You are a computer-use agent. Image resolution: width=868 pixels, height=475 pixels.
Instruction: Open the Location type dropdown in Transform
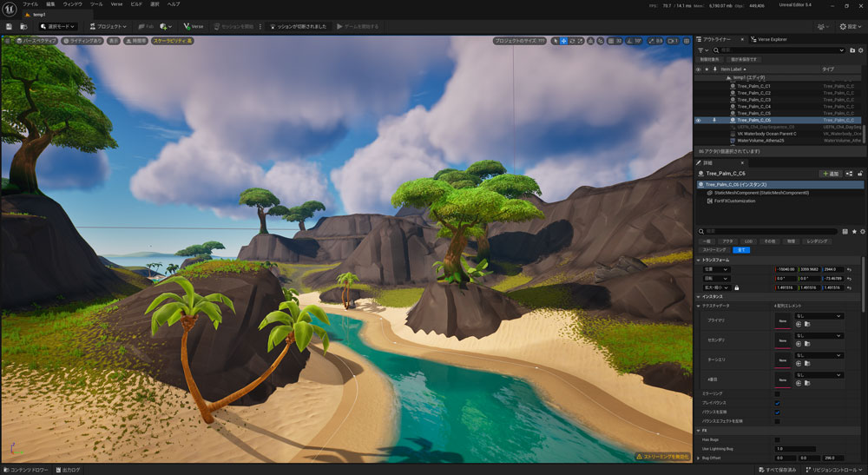point(715,269)
